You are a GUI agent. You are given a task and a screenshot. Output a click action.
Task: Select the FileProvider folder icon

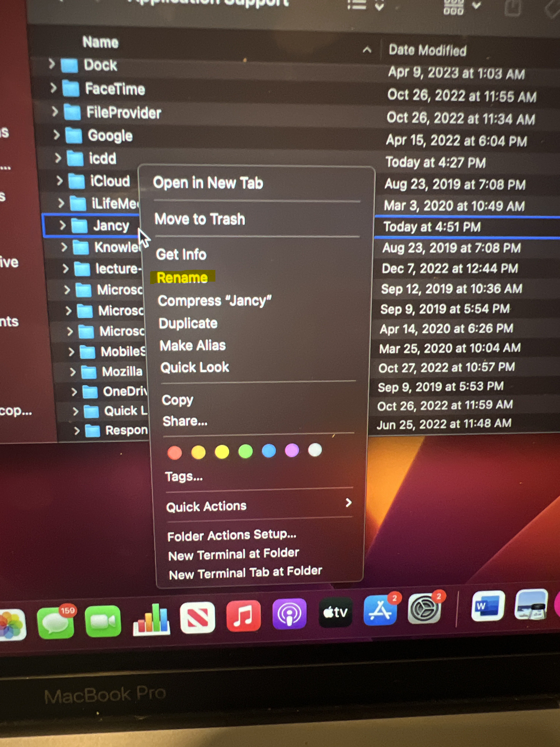pos(72,112)
